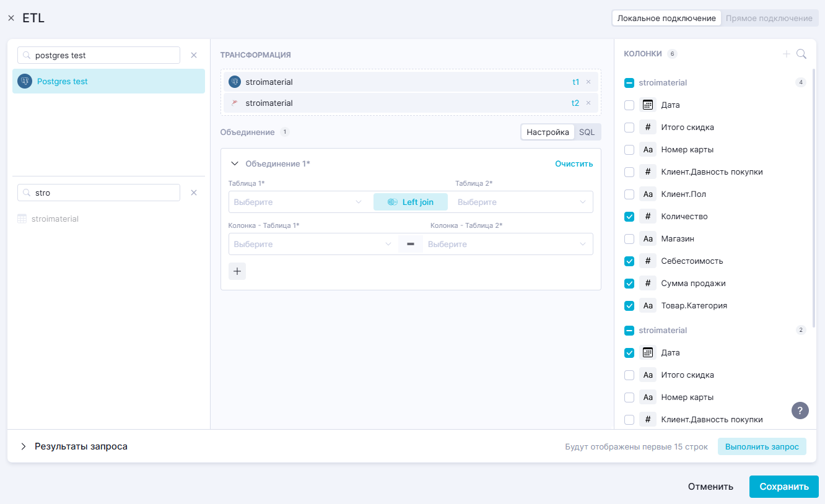Click the 'Сохранить' button
The image size is (825, 504).
(784, 487)
